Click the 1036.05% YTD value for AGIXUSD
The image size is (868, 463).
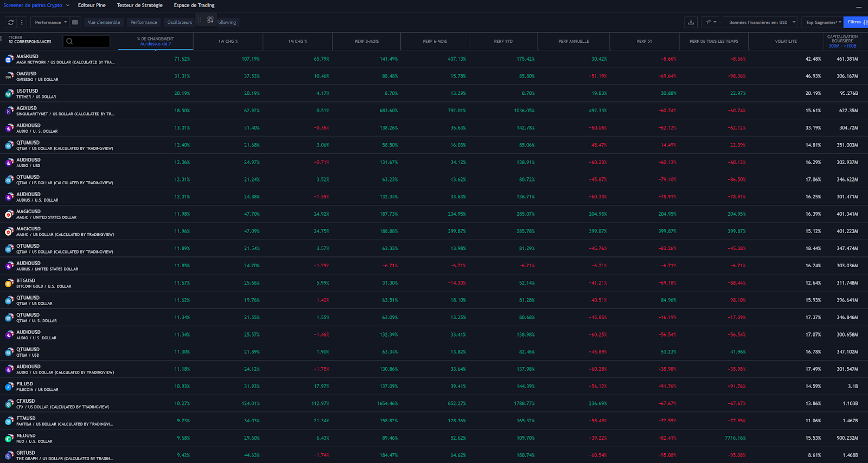point(524,111)
